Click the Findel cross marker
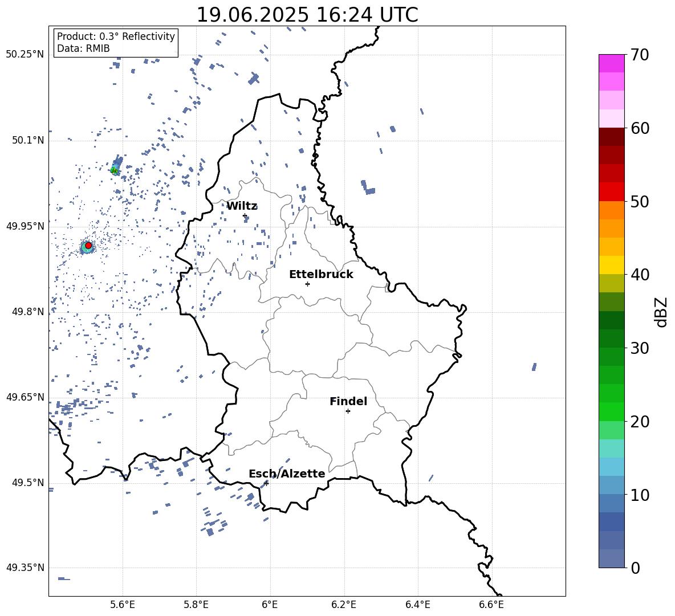 (x=348, y=411)
